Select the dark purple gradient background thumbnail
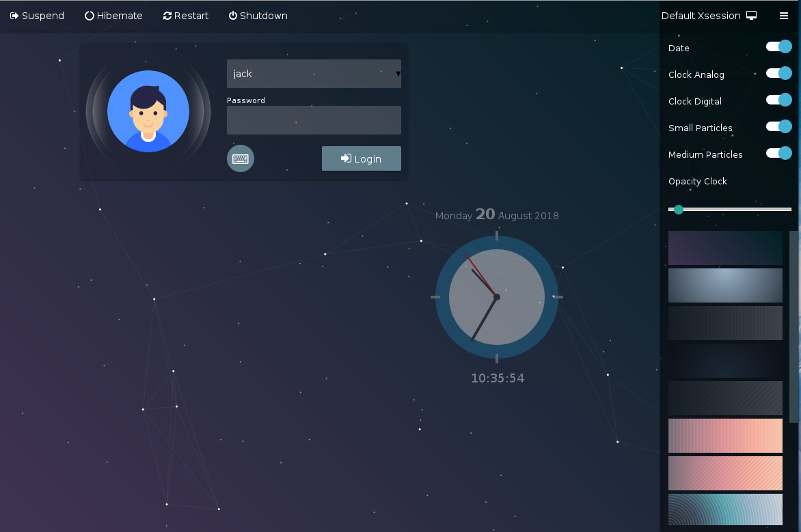The width and height of the screenshot is (801, 532). pyautogui.click(x=725, y=248)
